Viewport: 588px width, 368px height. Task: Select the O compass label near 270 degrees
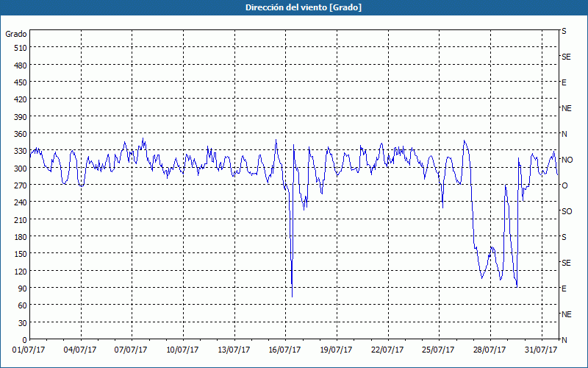point(564,186)
